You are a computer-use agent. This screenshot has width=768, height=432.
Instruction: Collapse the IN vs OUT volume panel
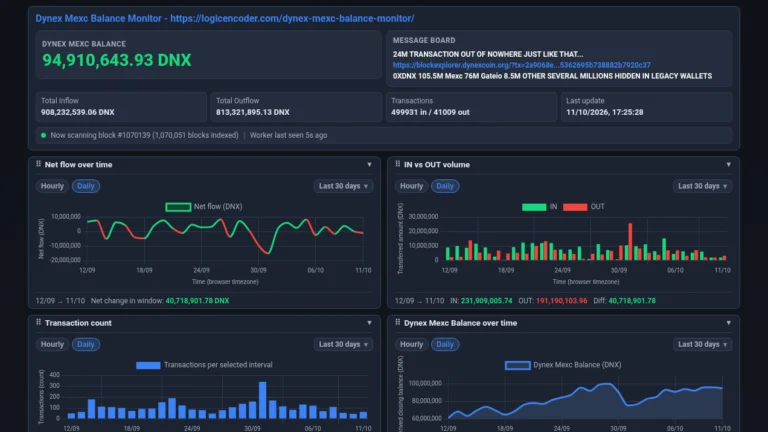(728, 165)
